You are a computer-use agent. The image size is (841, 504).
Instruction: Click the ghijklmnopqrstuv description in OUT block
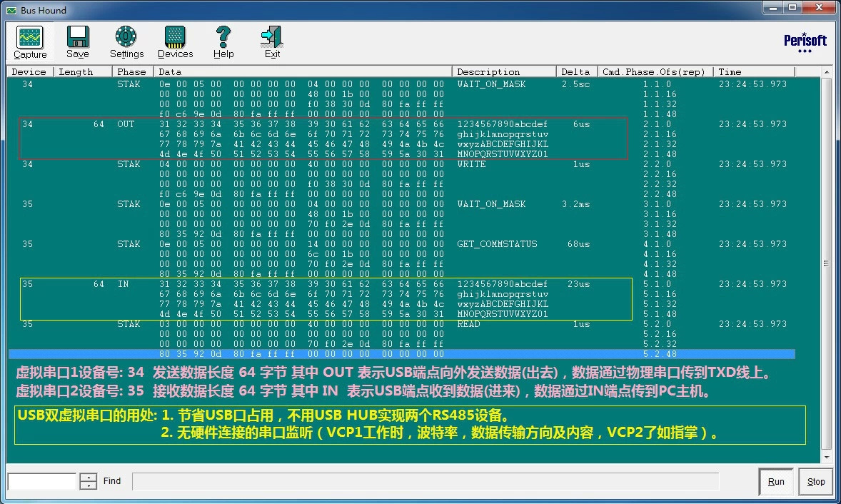coord(503,134)
